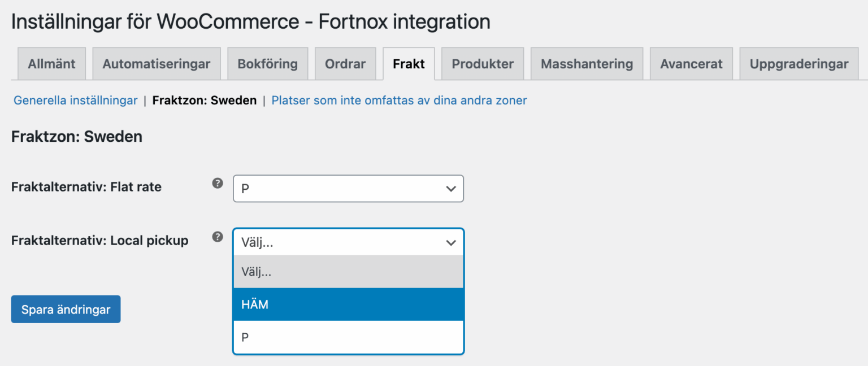Open the Generella inställningar link
Screen dimensions: 868x366
pyautogui.click(x=75, y=100)
